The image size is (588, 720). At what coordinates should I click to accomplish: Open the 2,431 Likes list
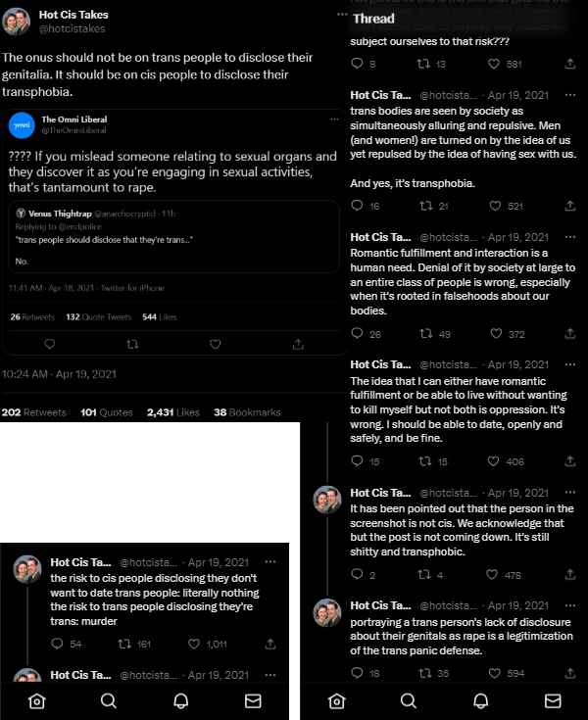click(x=172, y=412)
